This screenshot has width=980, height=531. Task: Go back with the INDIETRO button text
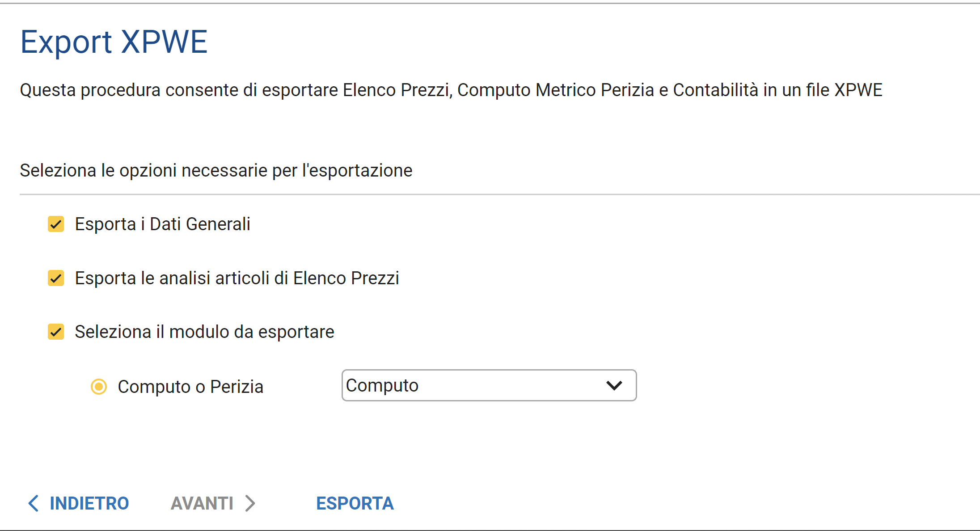(89, 503)
